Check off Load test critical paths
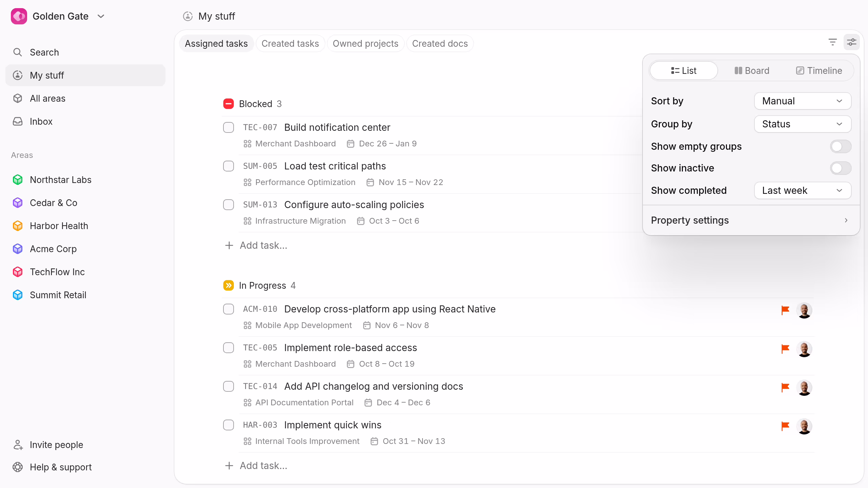Image resolution: width=868 pixels, height=488 pixels. (x=229, y=166)
